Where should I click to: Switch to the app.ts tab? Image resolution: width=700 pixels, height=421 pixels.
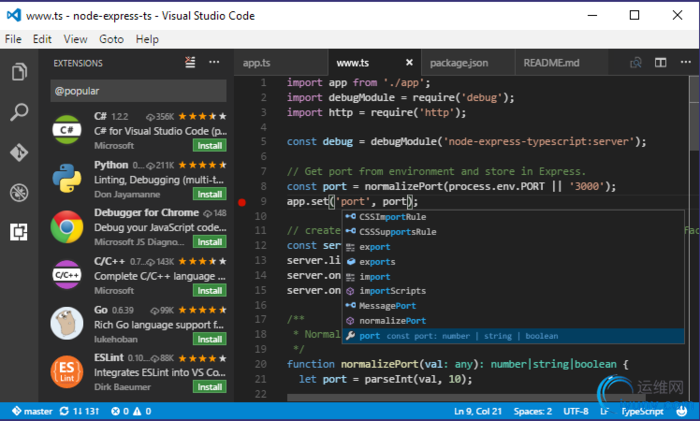[281, 63]
